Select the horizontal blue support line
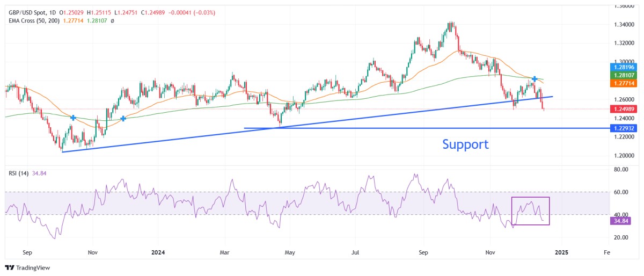 (376, 128)
